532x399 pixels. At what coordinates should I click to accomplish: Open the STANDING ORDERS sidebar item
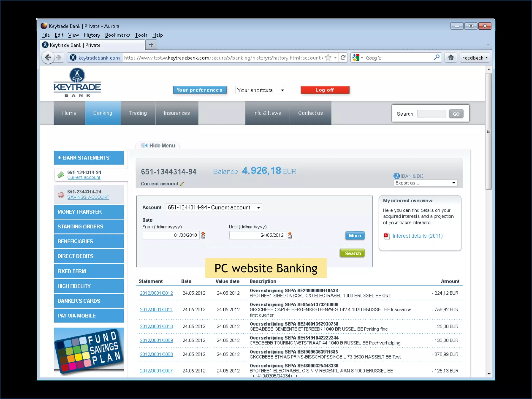tap(89, 227)
